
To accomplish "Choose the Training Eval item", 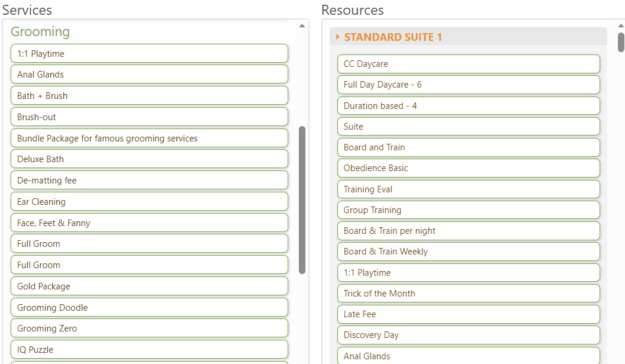I will pyautogui.click(x=469, y=189).
